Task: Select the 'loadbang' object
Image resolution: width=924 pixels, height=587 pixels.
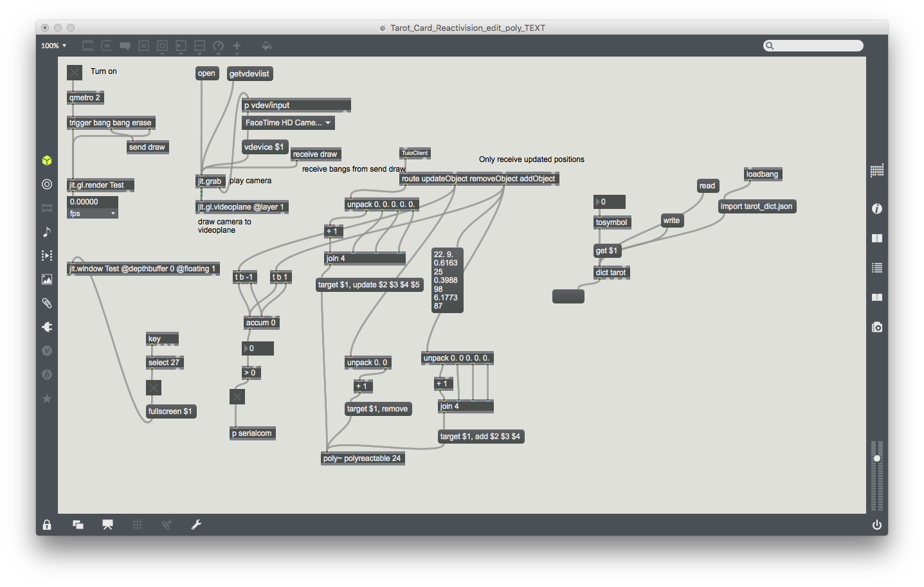Action: pyautogui.click(x=763, y=174)
